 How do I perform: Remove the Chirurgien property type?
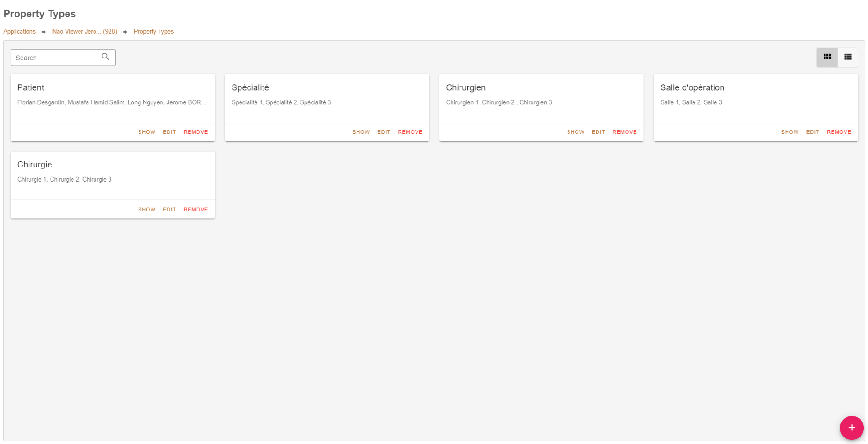pos(624,132)
